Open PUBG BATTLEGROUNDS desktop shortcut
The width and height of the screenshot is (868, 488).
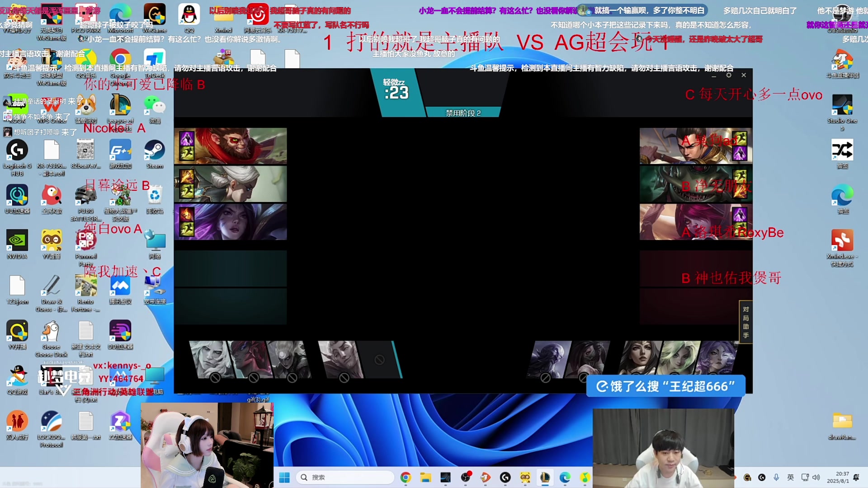click(86, 202)
